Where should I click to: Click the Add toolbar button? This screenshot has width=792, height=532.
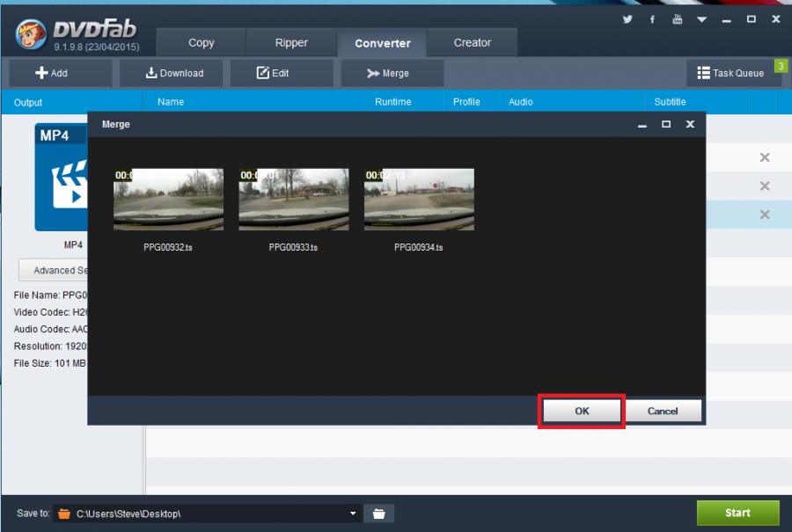click(51, 73)
